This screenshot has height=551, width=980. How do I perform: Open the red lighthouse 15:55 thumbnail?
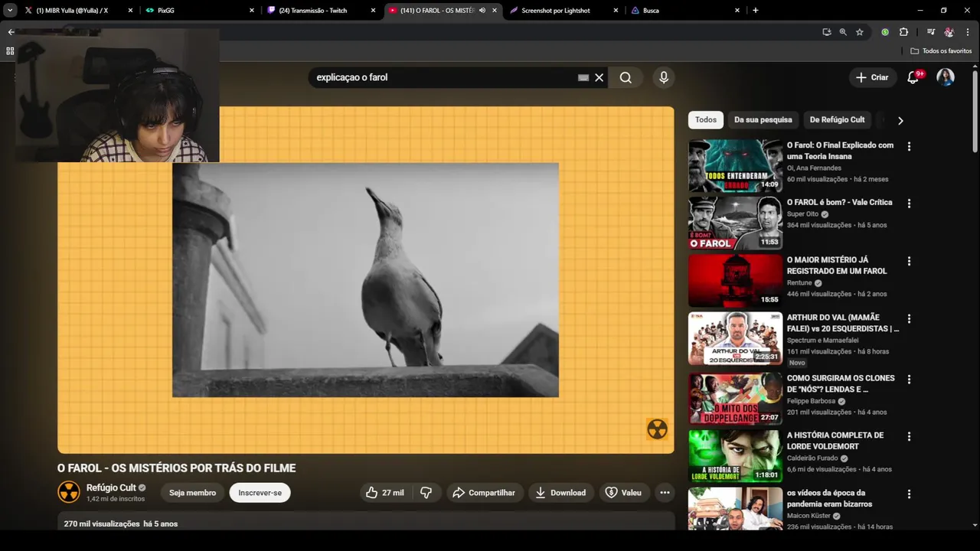pyautogui.click(x=735, y=280)
